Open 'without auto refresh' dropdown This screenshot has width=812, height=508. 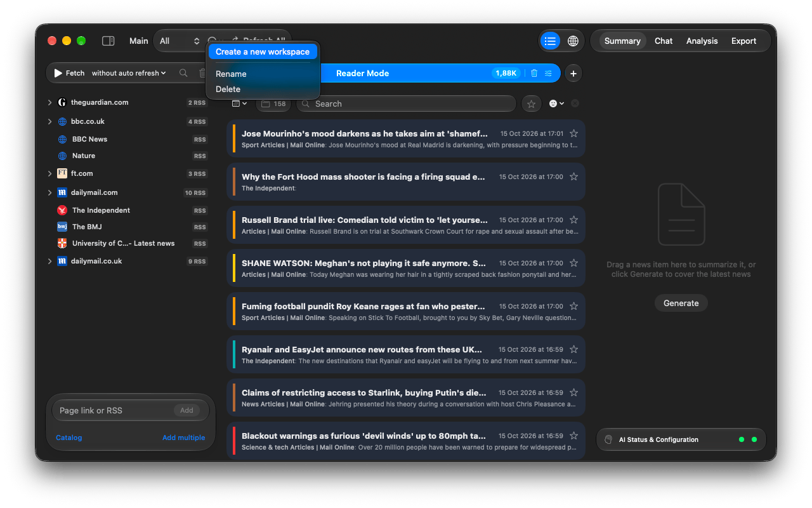coord(129,73)
